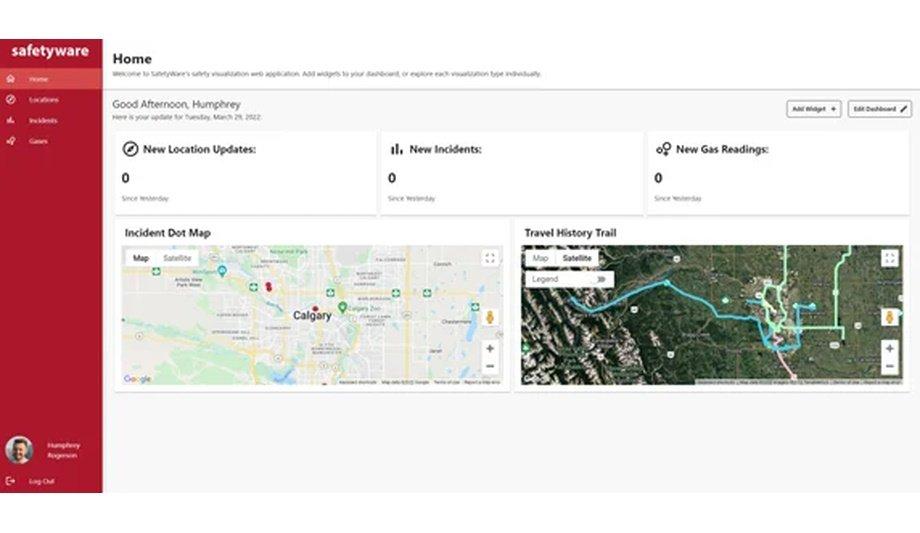Screen dimensions: 920x533
Task: Click the Travel History Trail title
Action: pyautogui.click(x=570, y=233)
